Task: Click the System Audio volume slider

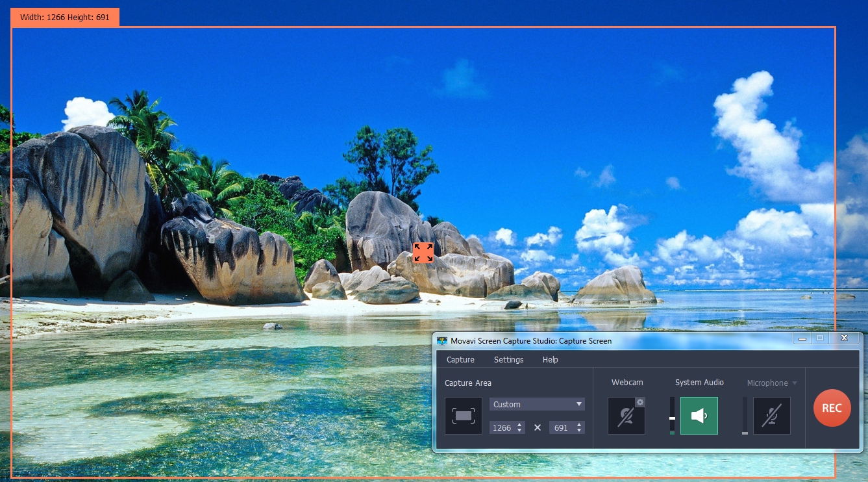Action: tap(672, 416)
